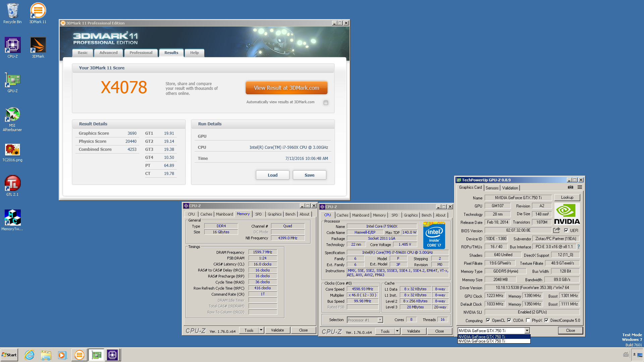Open the CPU-Z desktop shortcut

(x=12, y=48)
